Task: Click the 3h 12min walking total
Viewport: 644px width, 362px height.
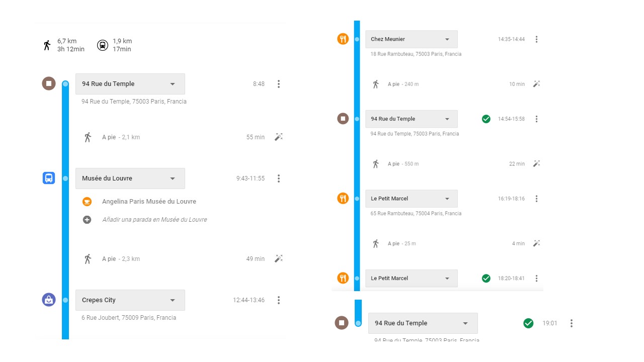Action: (x=71, y=49)
